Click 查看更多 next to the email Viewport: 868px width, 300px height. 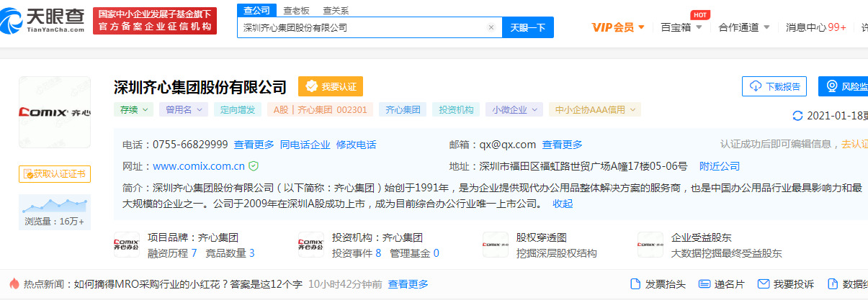(x=562, y=145)
